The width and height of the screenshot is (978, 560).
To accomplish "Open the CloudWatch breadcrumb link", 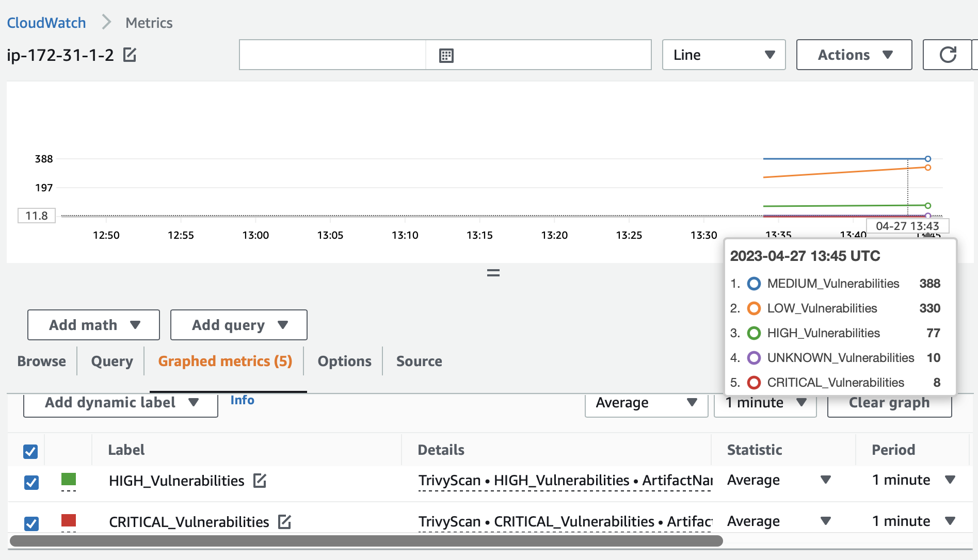I will (46, 23).
